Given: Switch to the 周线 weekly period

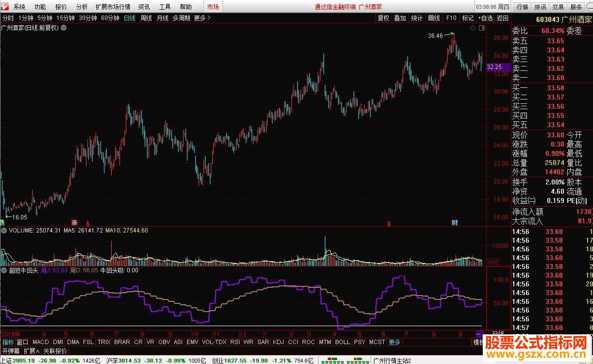Looking at the screenshot, I should [146, 18].
